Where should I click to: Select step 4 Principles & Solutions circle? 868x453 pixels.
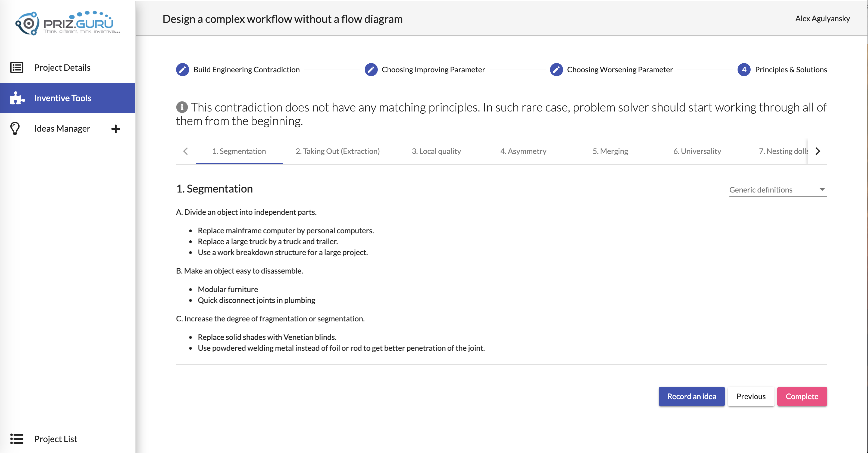click(744, 69)
